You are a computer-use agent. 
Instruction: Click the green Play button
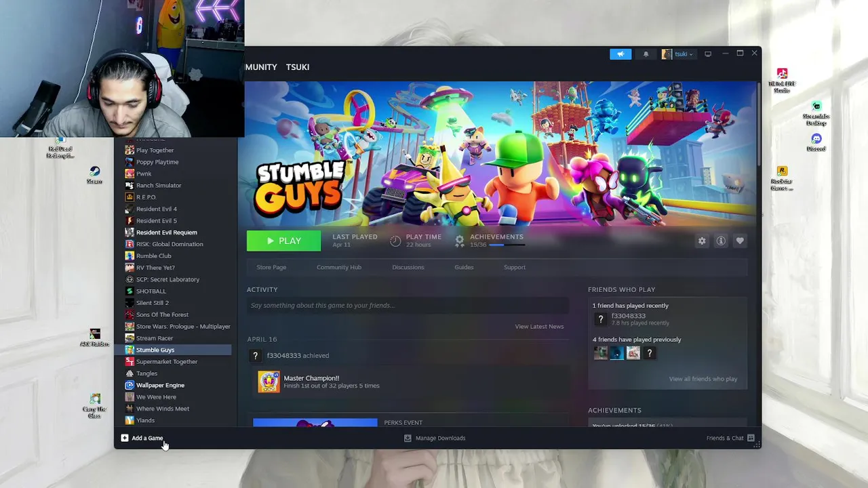point(283,241)
